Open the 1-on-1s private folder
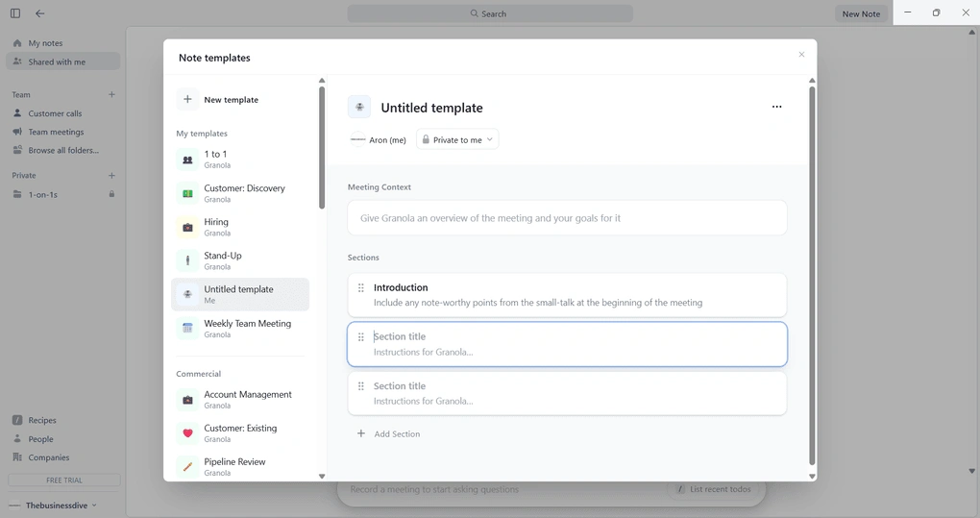 [x=62, y=194]
